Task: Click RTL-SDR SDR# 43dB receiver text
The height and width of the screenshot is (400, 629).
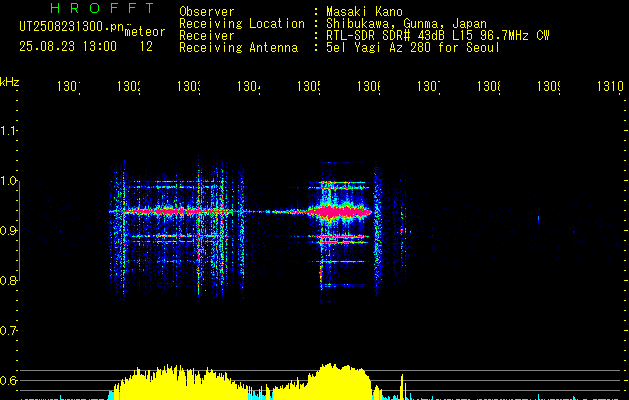Action: (x=438, y=36)
